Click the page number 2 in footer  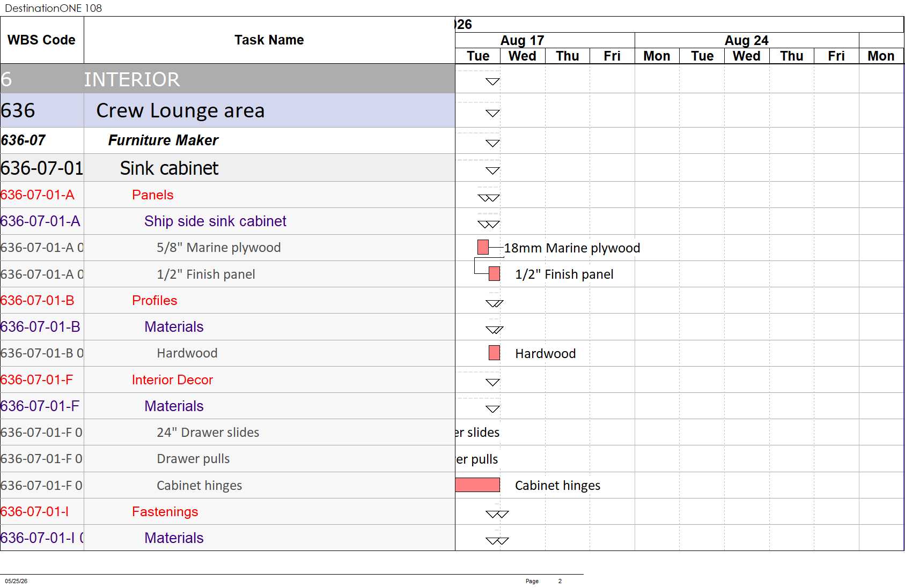click(x=560, y=581)
